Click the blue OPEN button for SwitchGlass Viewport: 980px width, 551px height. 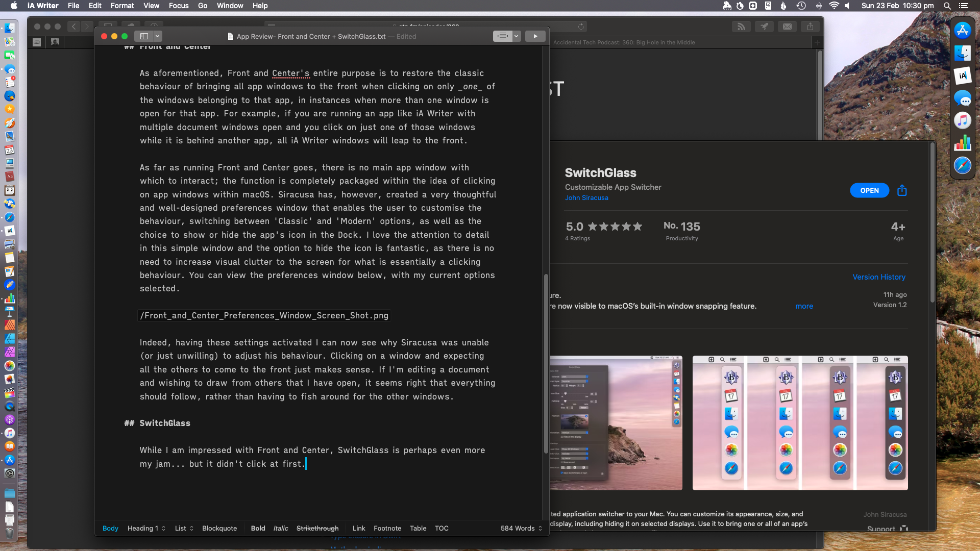(869, 190)
